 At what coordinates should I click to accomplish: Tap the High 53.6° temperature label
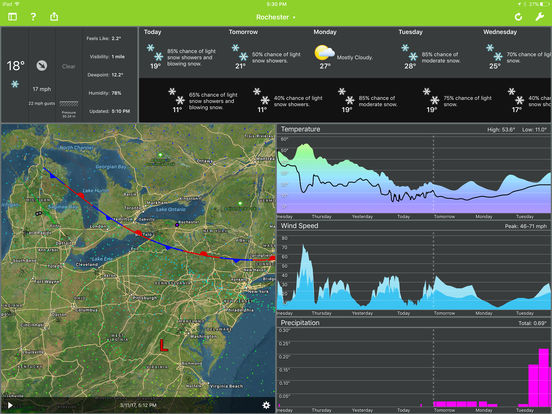coord(501,130)
